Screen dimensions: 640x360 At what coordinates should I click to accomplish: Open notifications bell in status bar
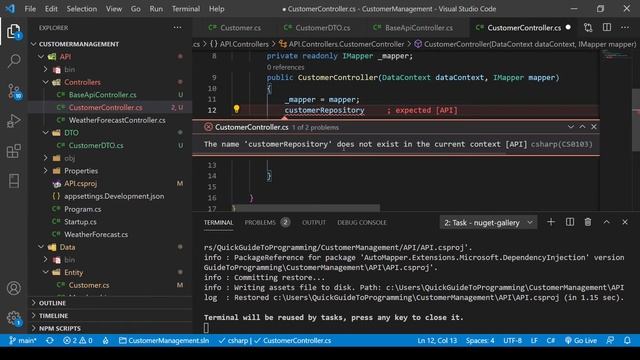click(x=627, y=340)
